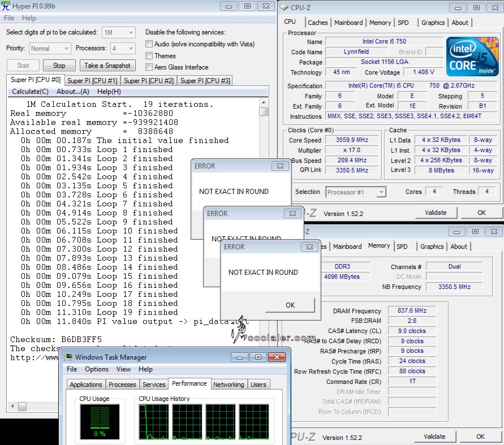Click Take a Snapshot button

point(107,66)
